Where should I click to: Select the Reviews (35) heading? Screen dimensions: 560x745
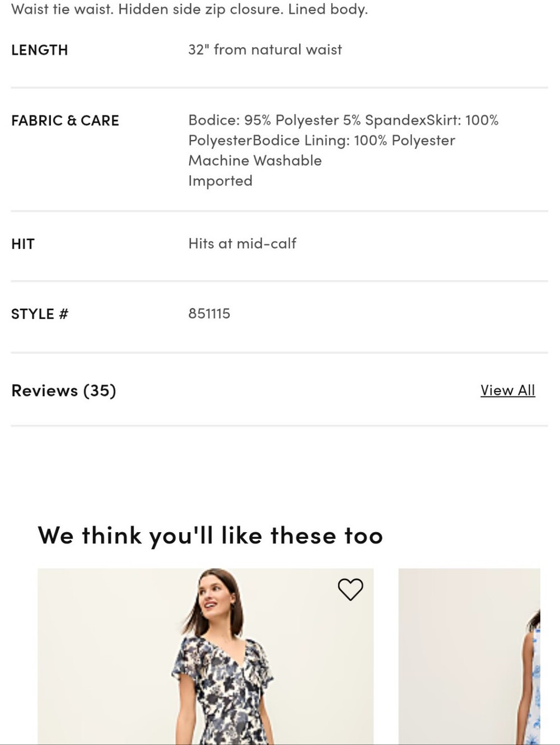[64, 390]
